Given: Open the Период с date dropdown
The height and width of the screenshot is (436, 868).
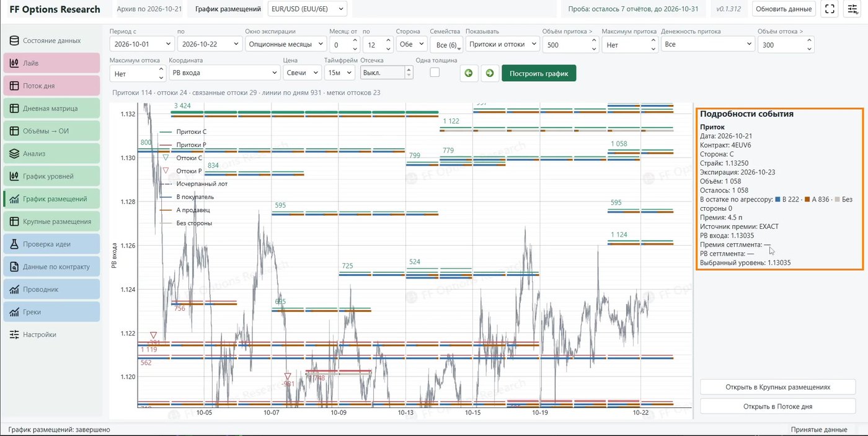Looking at the screenshot, I should (x=141, y=44).
